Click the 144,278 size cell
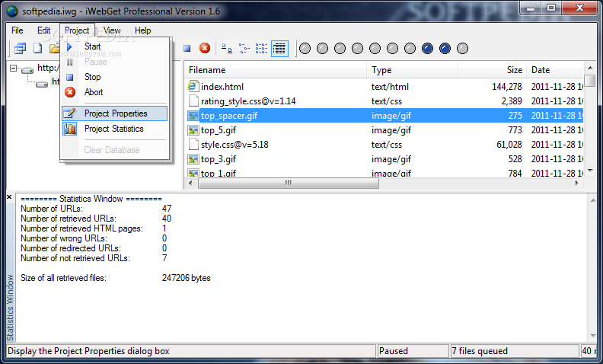The width and height of the screenshot is (603, 364). (x=507, y=87)
